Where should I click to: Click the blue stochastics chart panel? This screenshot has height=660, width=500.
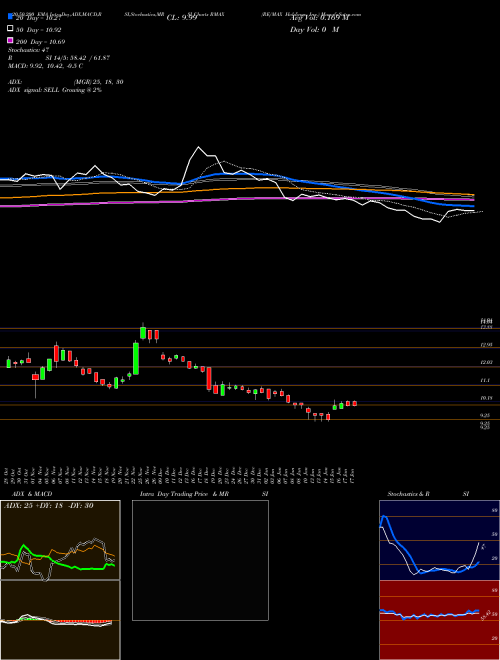coord(439,540)
